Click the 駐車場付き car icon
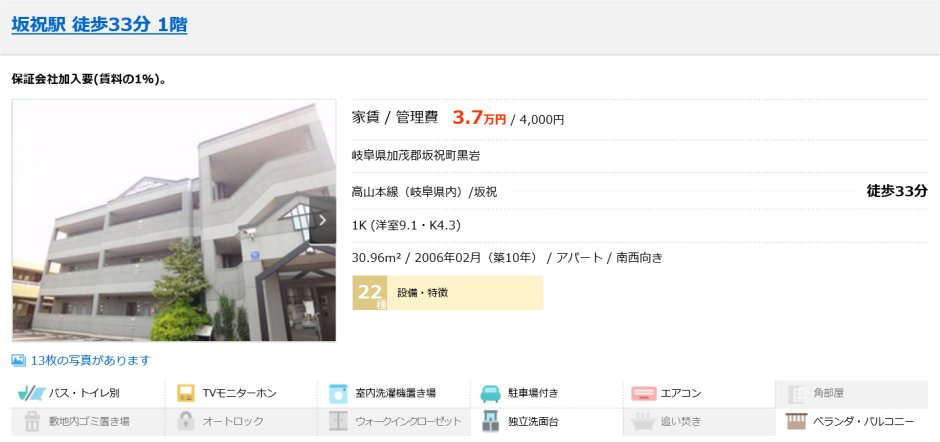The height and width of the screenshot is (442, 940). (490, 394)
